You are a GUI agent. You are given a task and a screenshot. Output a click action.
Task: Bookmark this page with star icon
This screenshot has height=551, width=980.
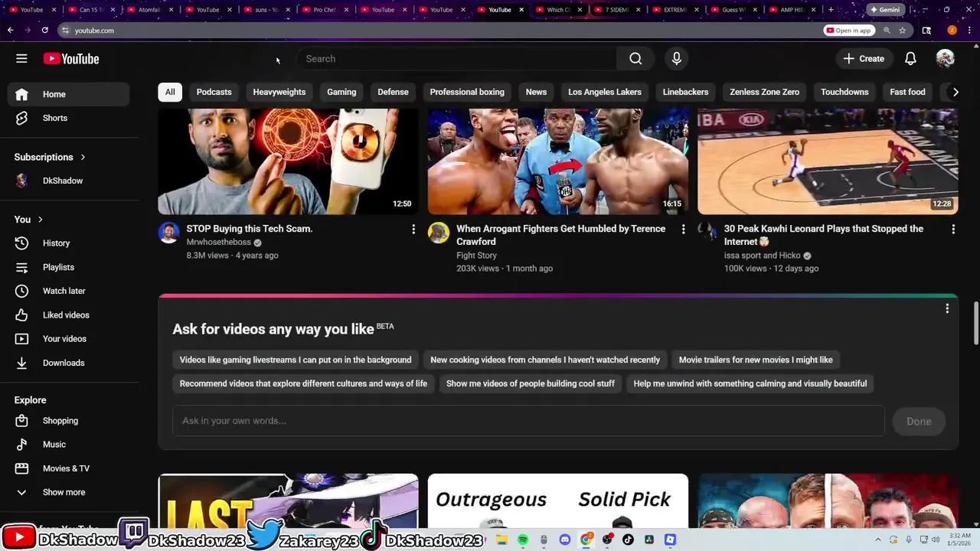(x=903, y=31)
